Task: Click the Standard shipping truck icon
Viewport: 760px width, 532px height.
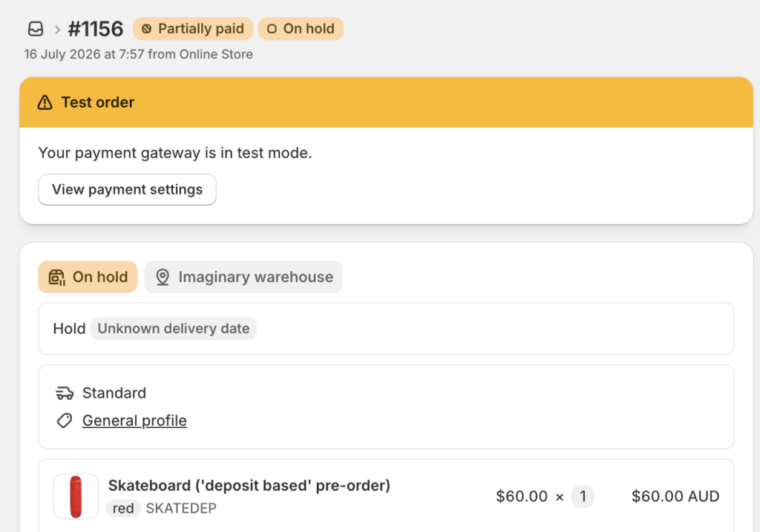Action: coord(65,393)
